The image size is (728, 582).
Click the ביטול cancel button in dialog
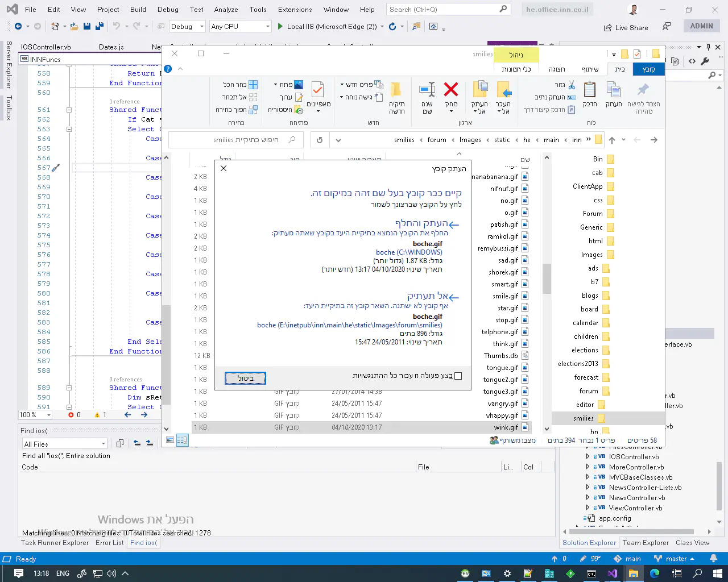click(245, 378)
